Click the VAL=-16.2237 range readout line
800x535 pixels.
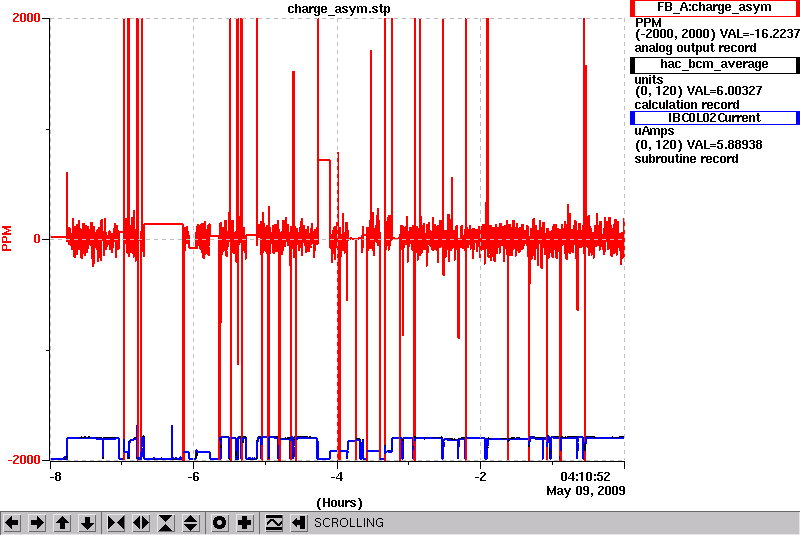(x=717, y=34)
